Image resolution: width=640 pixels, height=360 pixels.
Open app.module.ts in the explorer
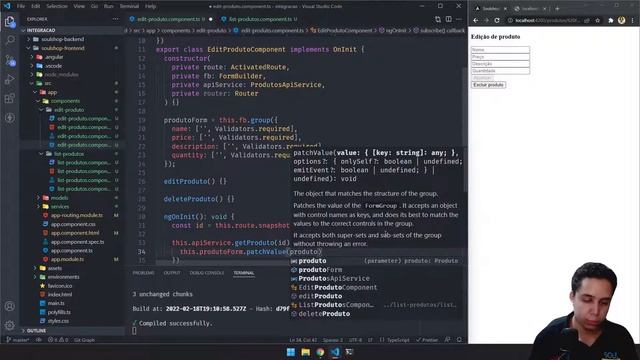(x=67, y=259)
